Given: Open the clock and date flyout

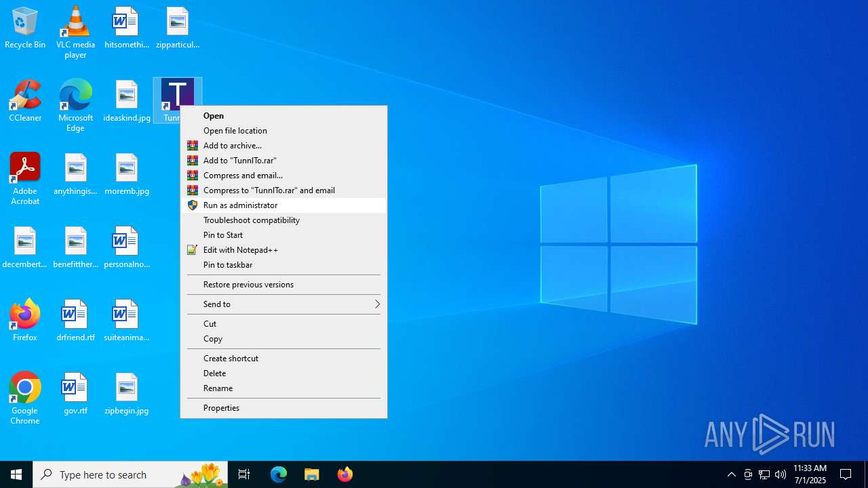Looking at the screenshot, I should point(810,474).
